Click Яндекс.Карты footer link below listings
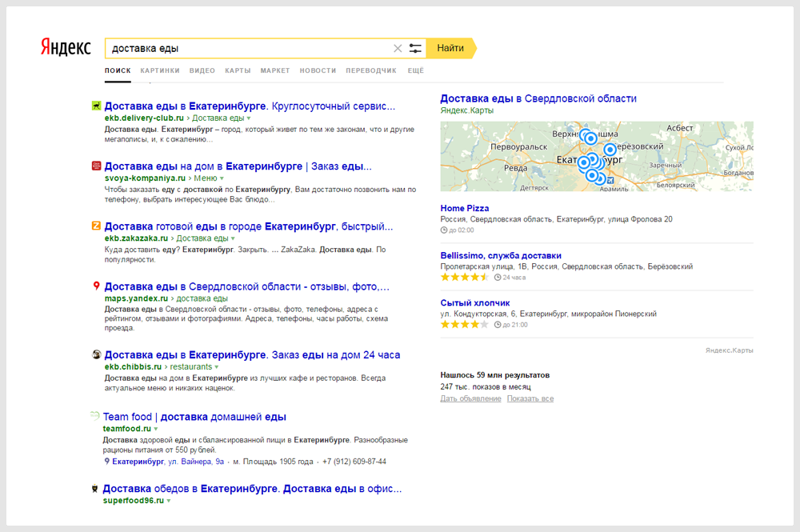Screen dimensions: 800x532 [729, 350]
